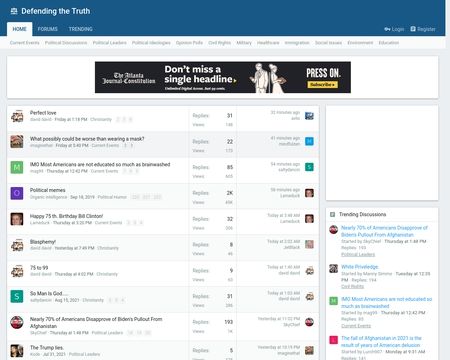
Task: Click the Subscribe button in the ad banner
Action: coord(322,85)
